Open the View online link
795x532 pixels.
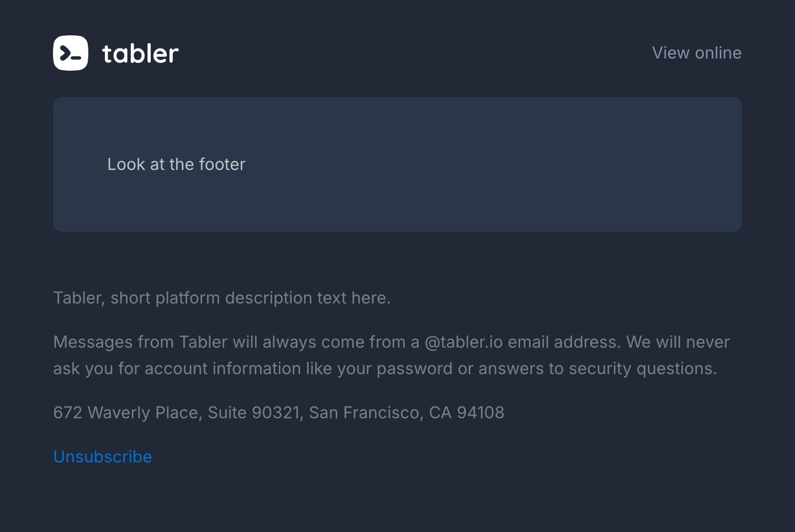[697, 53]
